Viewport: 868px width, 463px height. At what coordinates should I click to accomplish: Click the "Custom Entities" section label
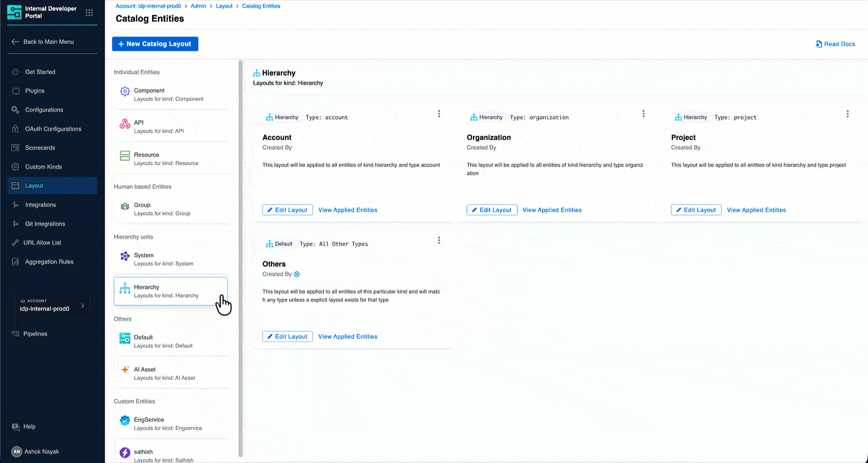coord(134,401)
